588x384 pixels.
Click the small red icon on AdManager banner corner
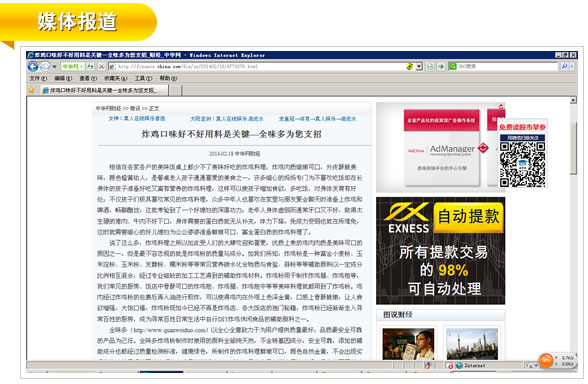click(501, 107)
